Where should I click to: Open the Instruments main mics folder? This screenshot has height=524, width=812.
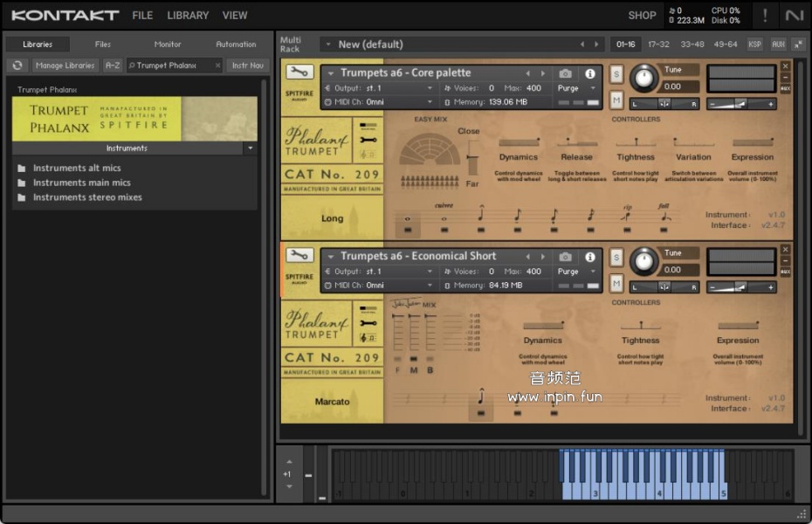click(81, 183)
